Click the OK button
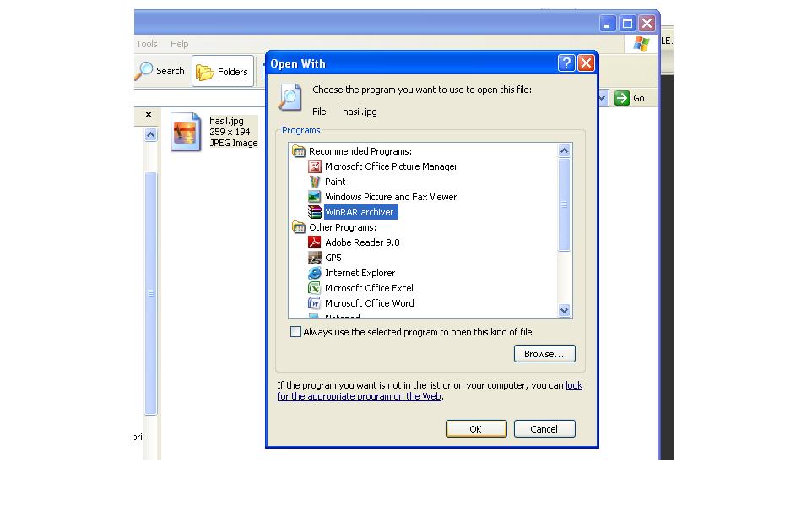This screenshot has height=517, width=812. [x=476, y=429]
